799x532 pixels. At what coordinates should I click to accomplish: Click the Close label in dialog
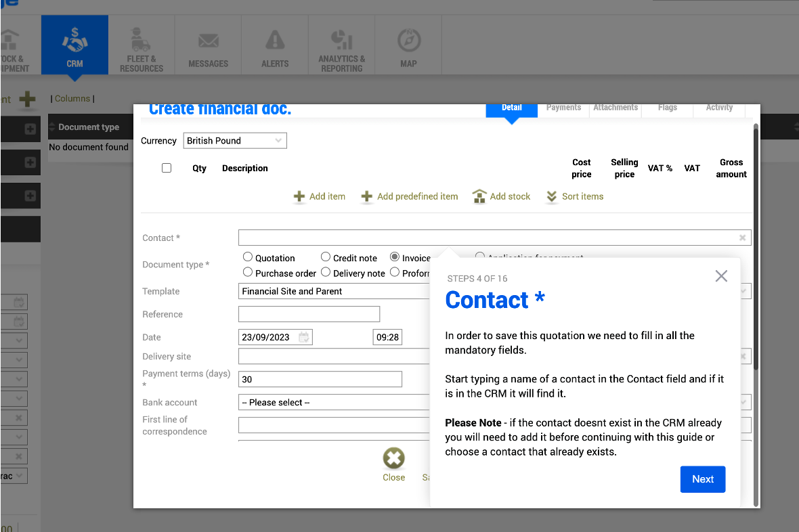[394, 477]
